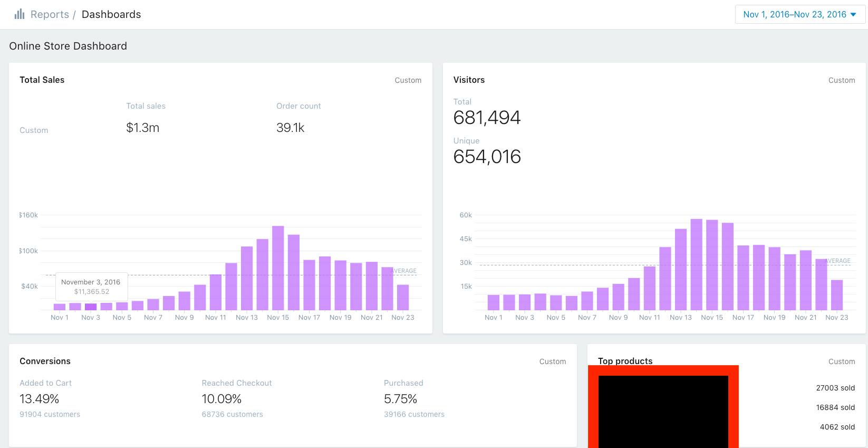Click Custom label in Conversions card
The height and width of the screenshot is (448, 868).
552,361
